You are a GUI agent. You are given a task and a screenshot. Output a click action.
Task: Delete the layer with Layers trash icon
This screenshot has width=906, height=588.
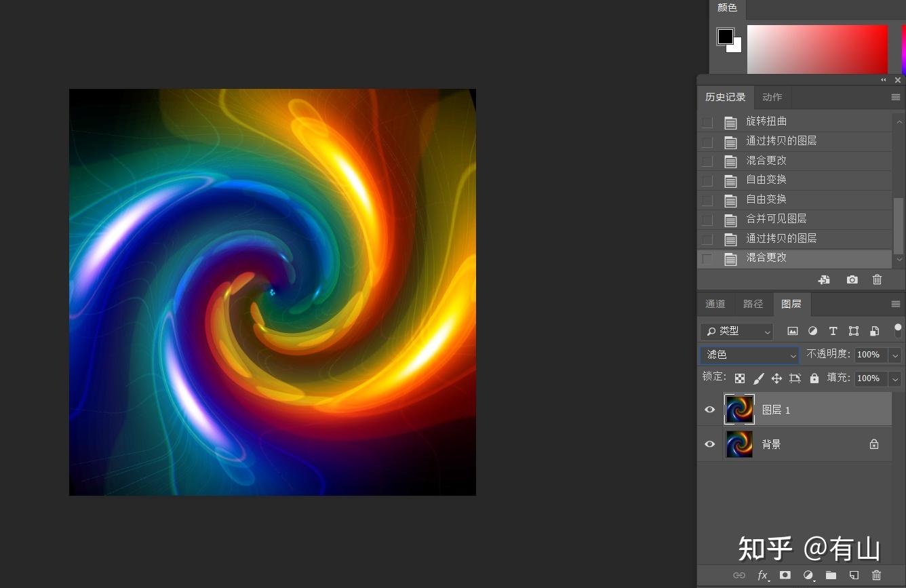[x=876, y=575]
